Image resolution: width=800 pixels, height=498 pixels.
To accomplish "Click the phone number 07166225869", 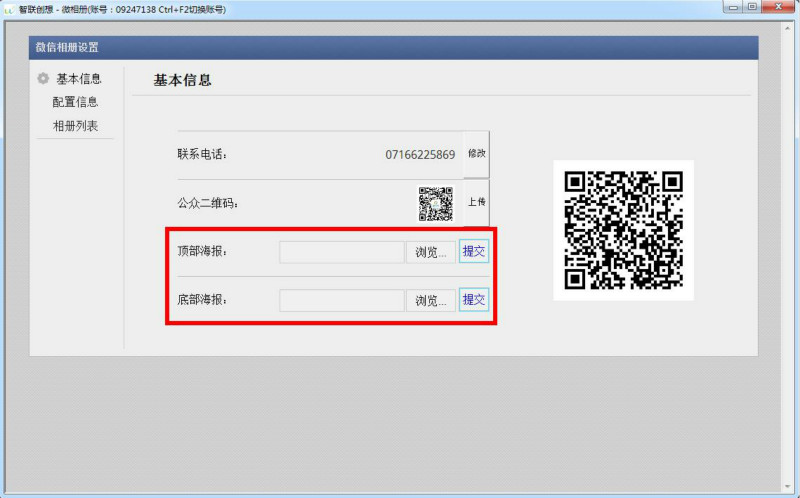I will [x=420, y=155].
